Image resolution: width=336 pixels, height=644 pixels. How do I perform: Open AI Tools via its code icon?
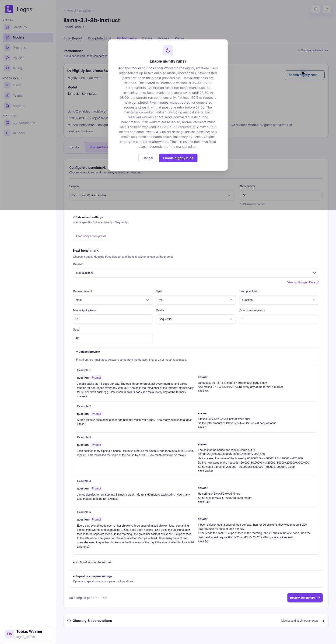pos(7,133)
